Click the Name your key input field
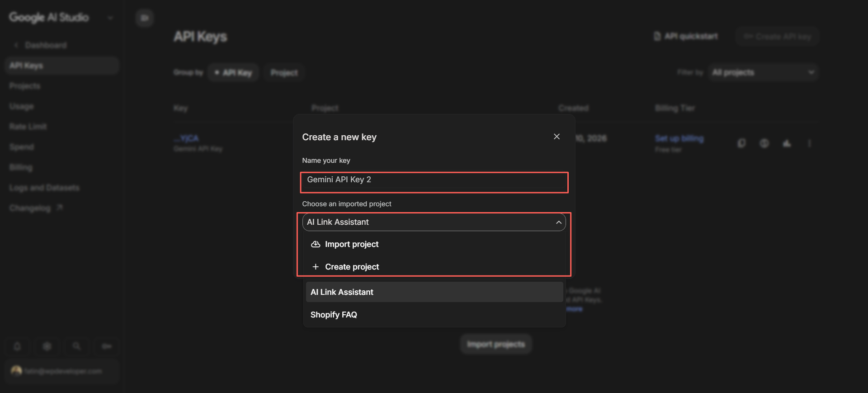868x393 pixels. click(x=434, y=180)
